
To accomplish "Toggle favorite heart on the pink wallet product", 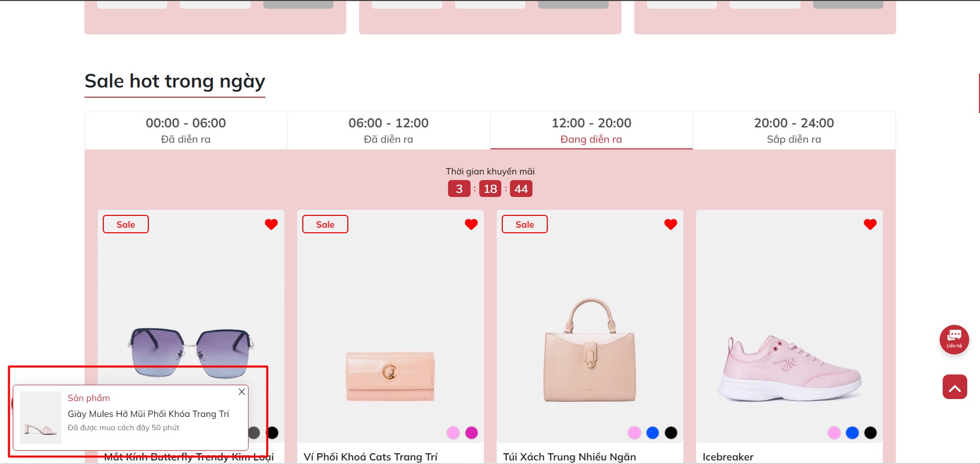I will [x=471, y=224].
